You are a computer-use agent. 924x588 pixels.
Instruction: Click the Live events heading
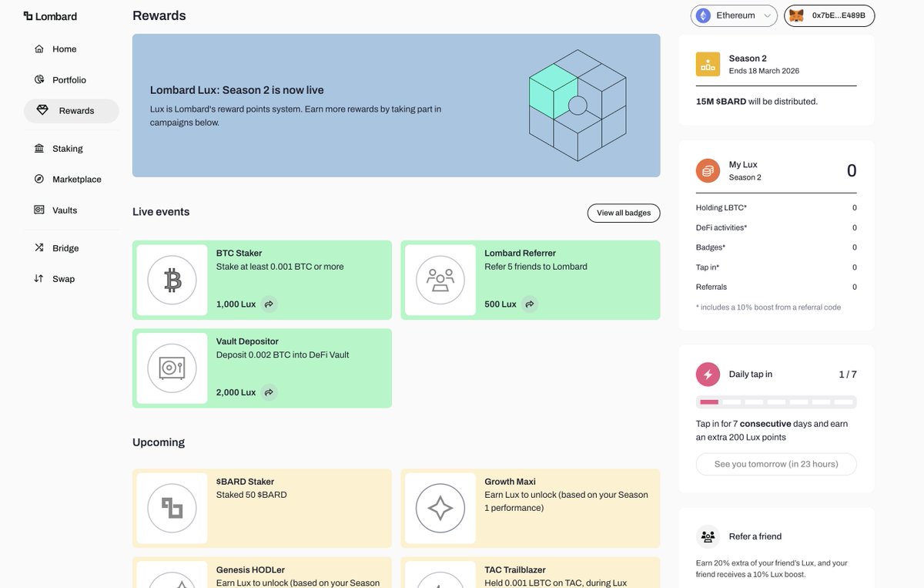click(161, 212)
